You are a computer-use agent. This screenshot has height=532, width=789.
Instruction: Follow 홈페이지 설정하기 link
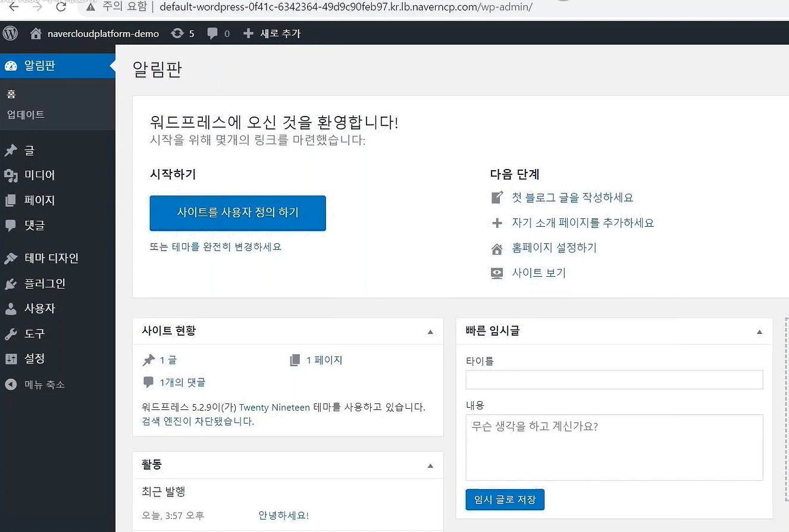554,248
